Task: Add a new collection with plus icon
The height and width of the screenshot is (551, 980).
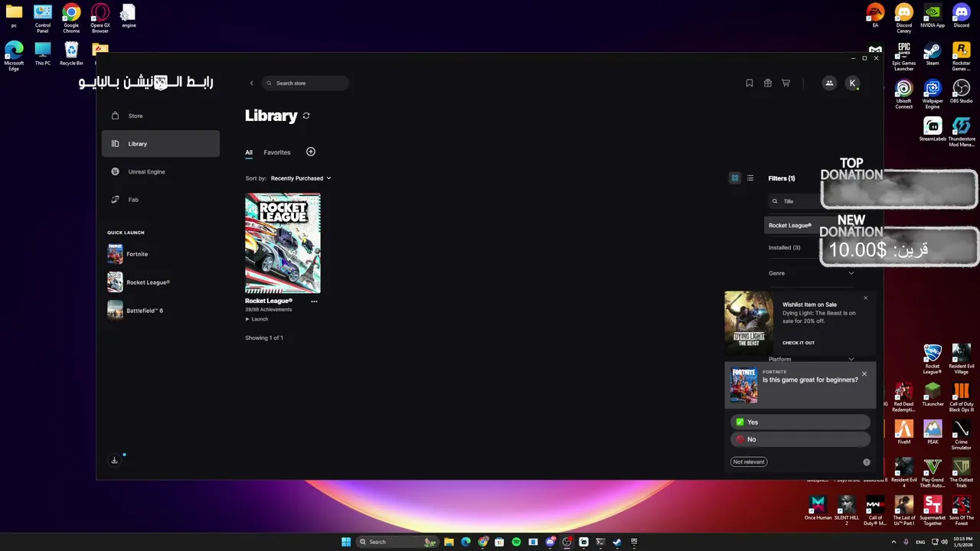Action: click(x=310, y=152)
